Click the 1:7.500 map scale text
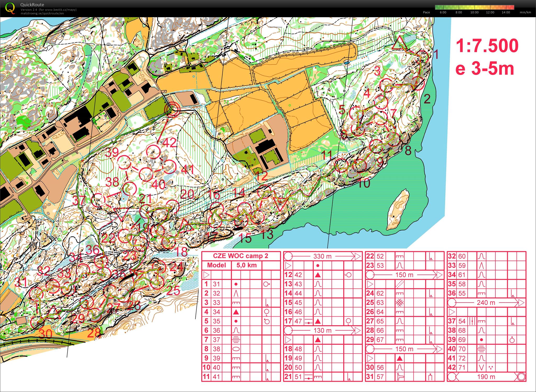Viewport: 536px width, 392px height. pos(487,46)
